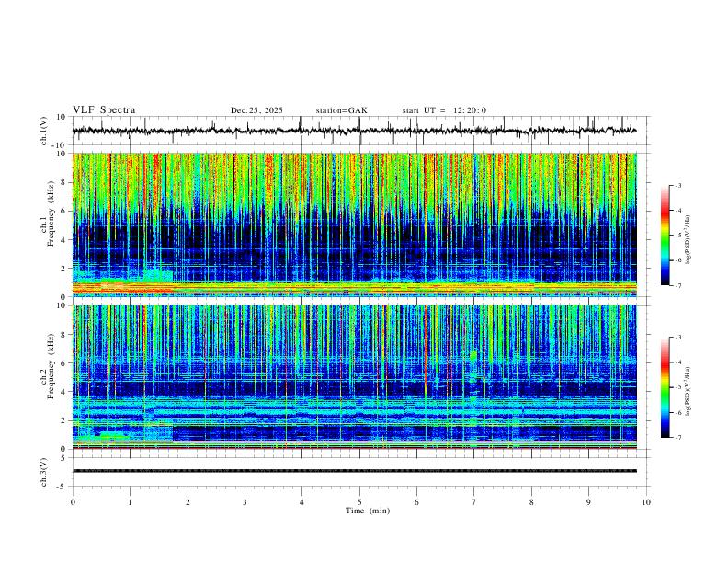Click the ch.2 PSD color bar

pyautogui.click(x=665, y=387)
